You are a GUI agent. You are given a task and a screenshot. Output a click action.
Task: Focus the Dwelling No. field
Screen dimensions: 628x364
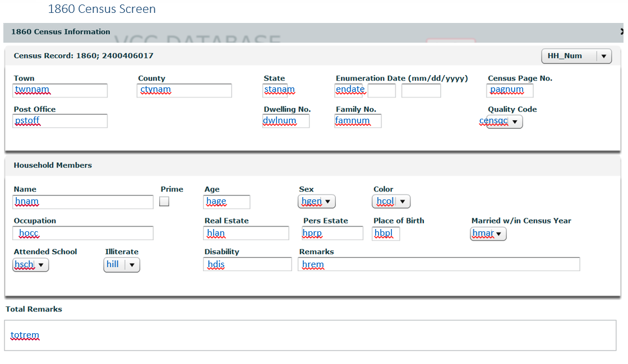(x=286, y=121)
